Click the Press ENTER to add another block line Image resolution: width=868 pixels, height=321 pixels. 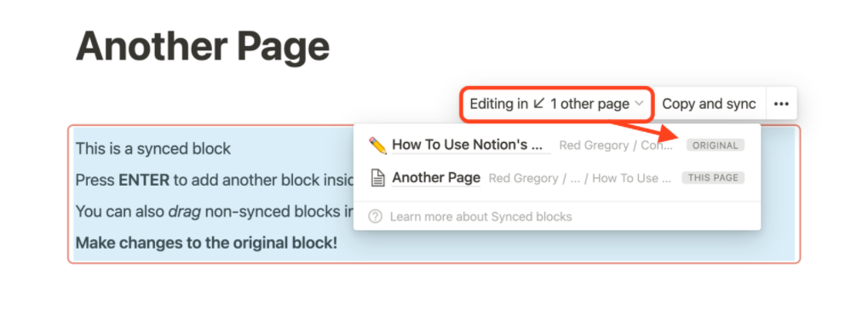point(215,181)
